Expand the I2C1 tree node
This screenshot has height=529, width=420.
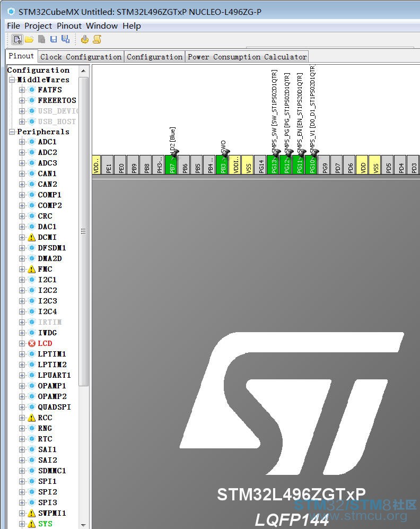click(22, 280)
